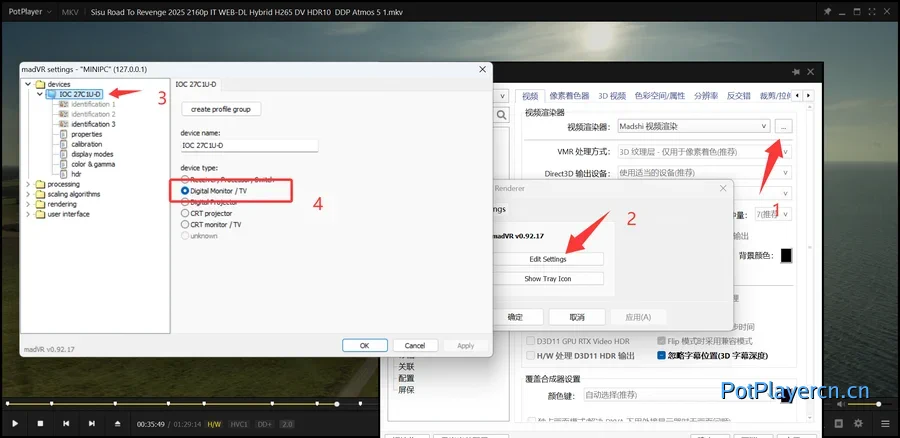Pin PotPlayer window on top

(827, 11)
